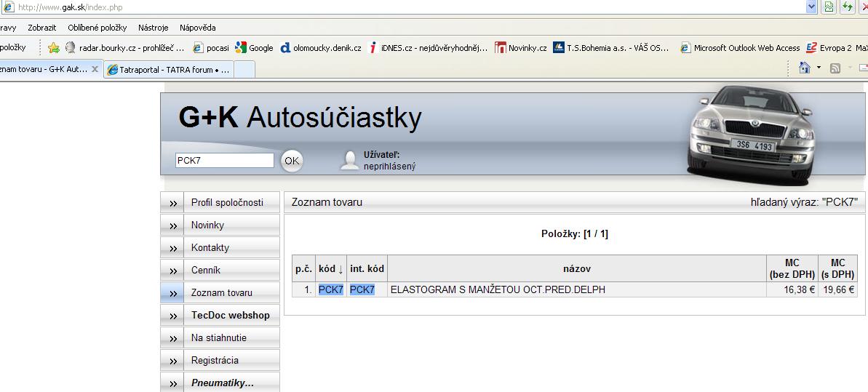Click the PCK7 search input field
The height and width of the screenshot is (392, 868).
click(x=224, y=161)
